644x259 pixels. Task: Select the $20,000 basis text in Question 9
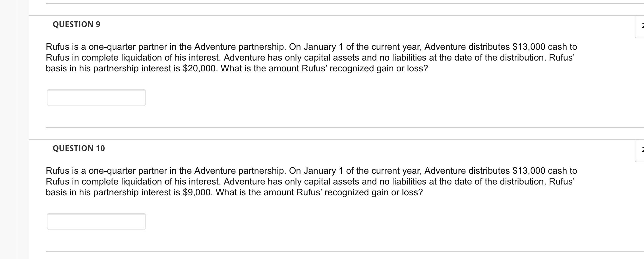click(199, 68)
